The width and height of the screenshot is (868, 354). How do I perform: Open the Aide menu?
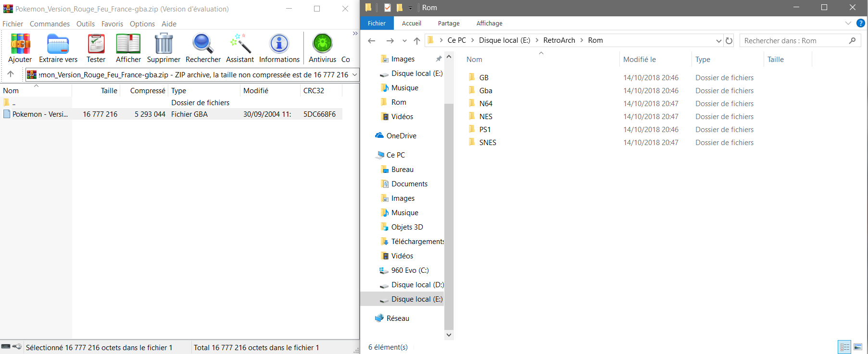[169, 24]
